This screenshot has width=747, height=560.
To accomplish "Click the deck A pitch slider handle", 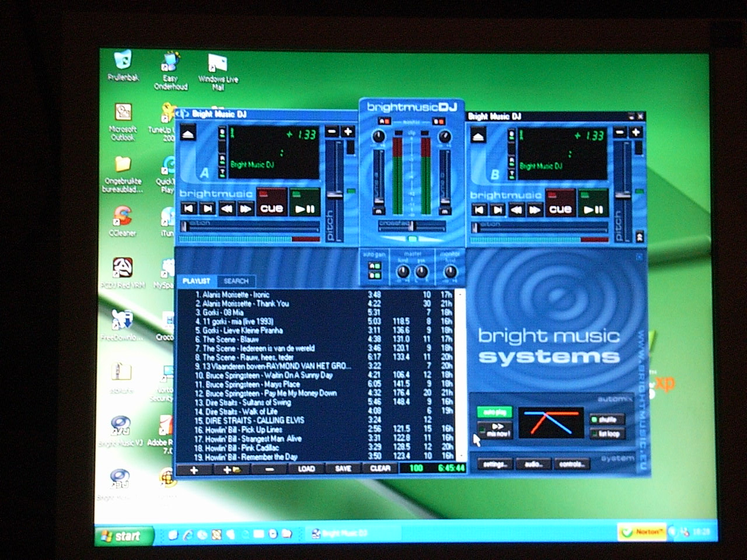I will [x=334, y=194].
